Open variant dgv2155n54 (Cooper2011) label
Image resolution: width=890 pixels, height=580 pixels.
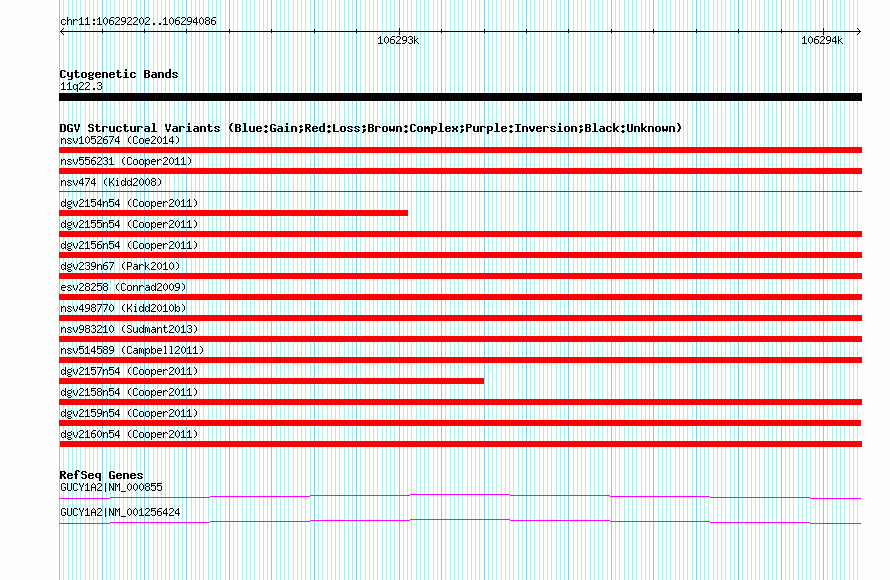[129, 224]
